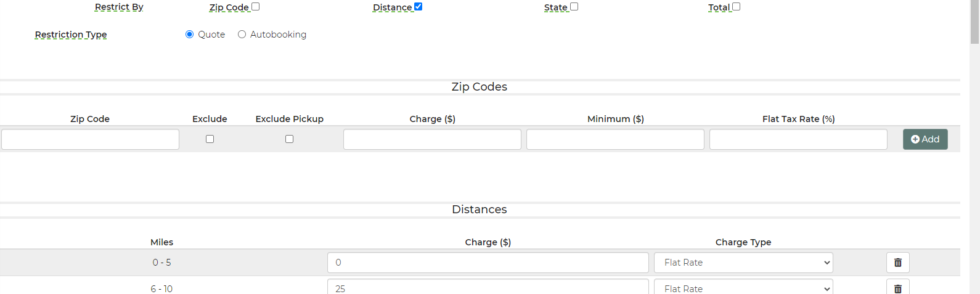Uncheck the Distance restriction checkbox

click(x=418, y=7)
